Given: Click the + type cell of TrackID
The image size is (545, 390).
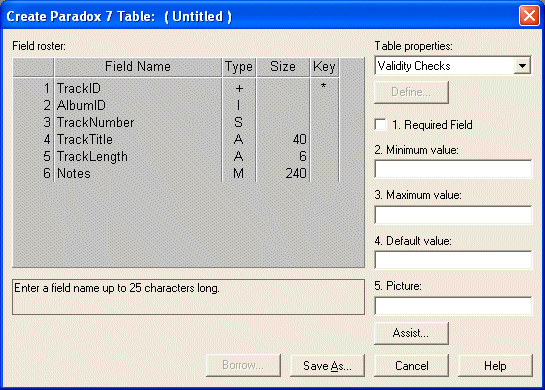Looking at the screenshot, I should [x=239, y=88].
